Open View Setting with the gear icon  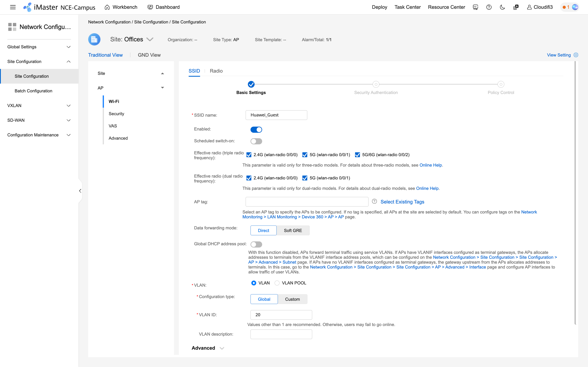click(575, 55)
